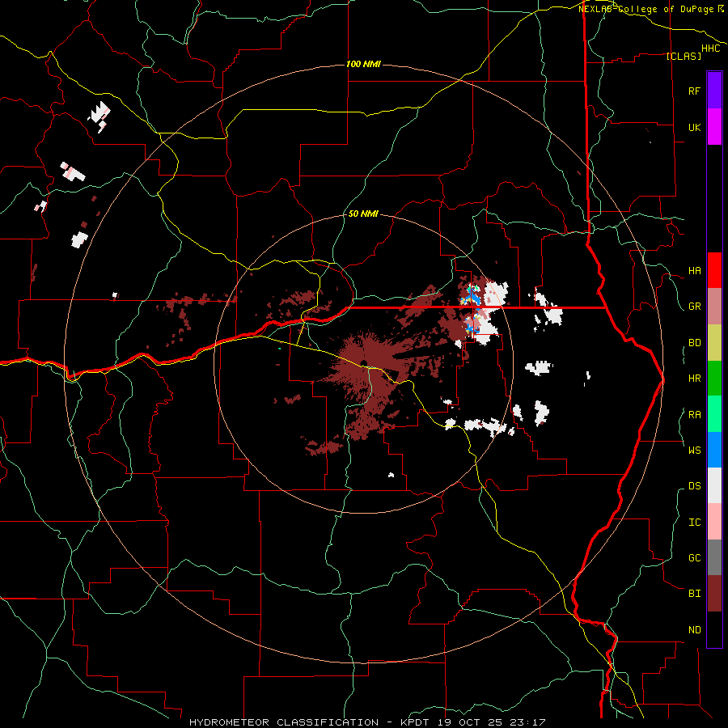Select the GR dusty pink legend swatch
Image resolution: width=728 pixels, height=728 pixels.
[x=714, y=306]
